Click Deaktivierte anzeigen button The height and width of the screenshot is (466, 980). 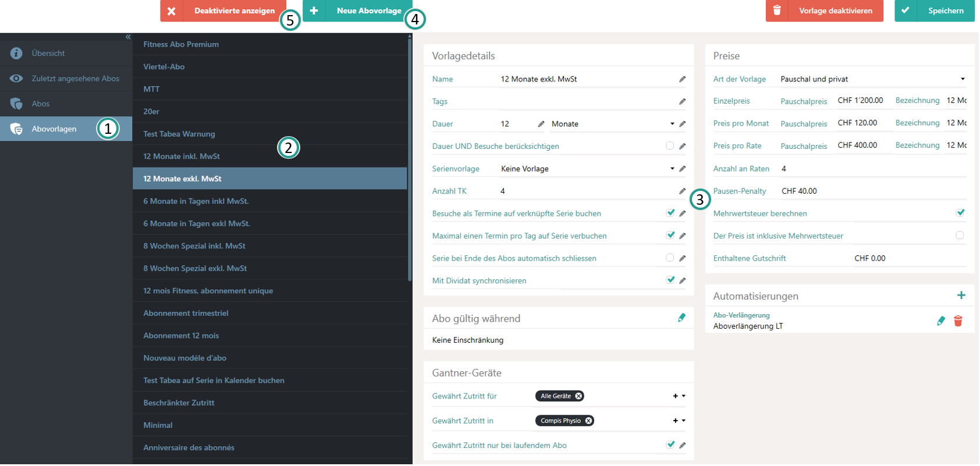(x=223, y=10)
